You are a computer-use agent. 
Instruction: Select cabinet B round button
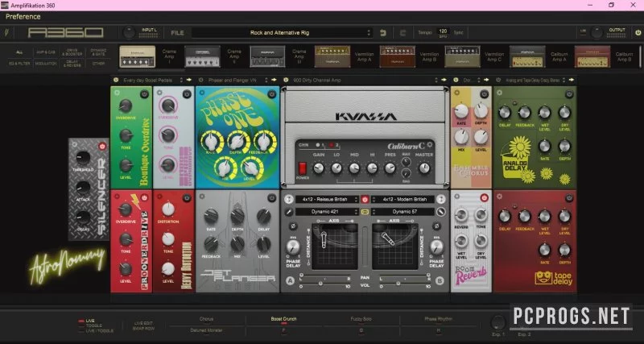coord(440,280)
